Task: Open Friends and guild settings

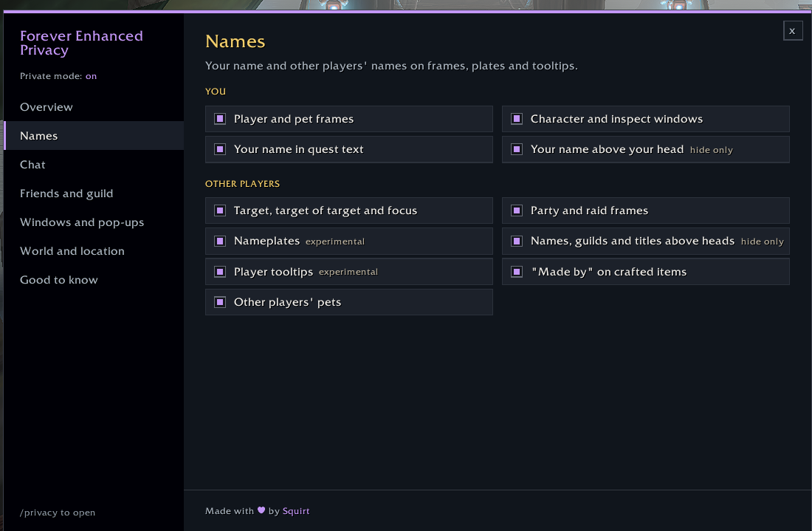Action: (94, 193)
